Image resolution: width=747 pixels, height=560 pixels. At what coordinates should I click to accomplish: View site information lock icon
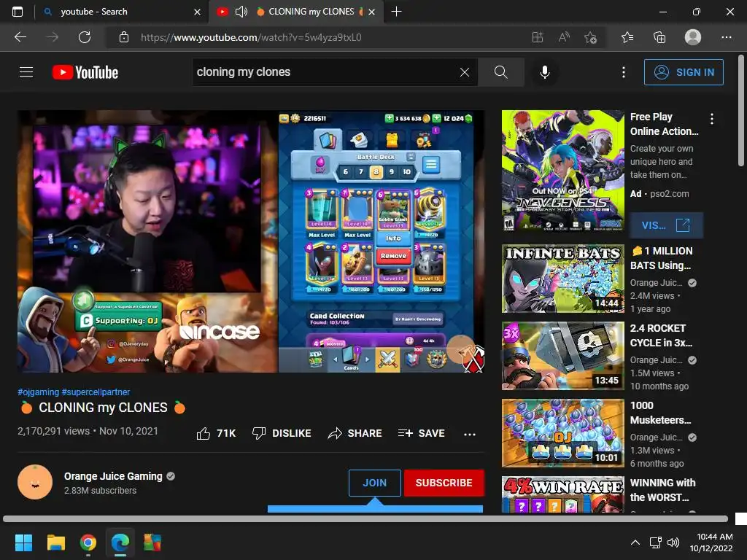(x=124, y=37)
